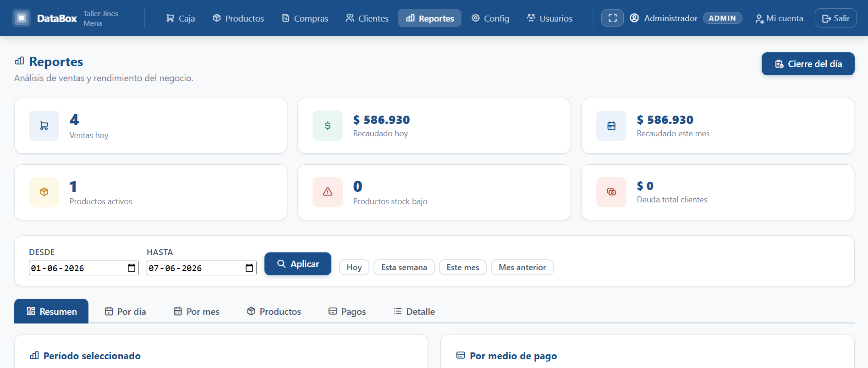Switch to the Pagos tab

(347, 312)
